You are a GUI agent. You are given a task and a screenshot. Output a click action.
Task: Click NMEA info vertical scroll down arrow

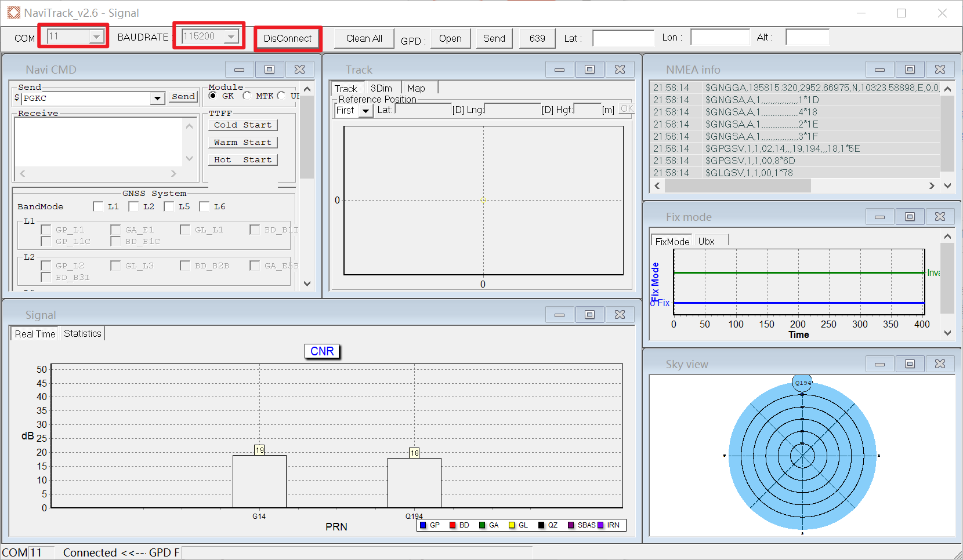click(947, 186)
